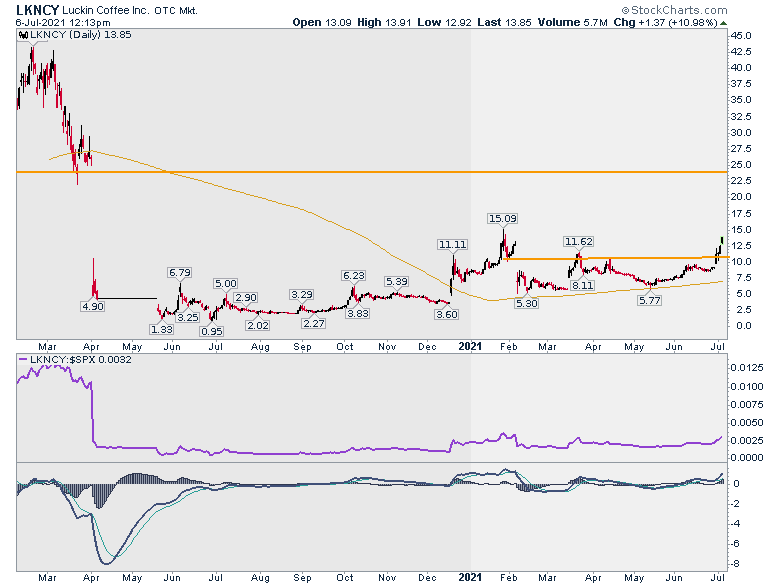Click the 8.11 low price label

coord(582,286)
